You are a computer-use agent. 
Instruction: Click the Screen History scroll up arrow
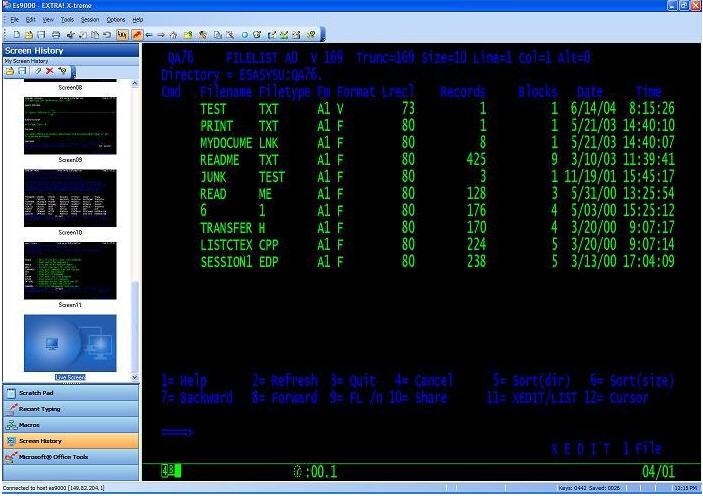pyautogui.click(x=135, y=83)
